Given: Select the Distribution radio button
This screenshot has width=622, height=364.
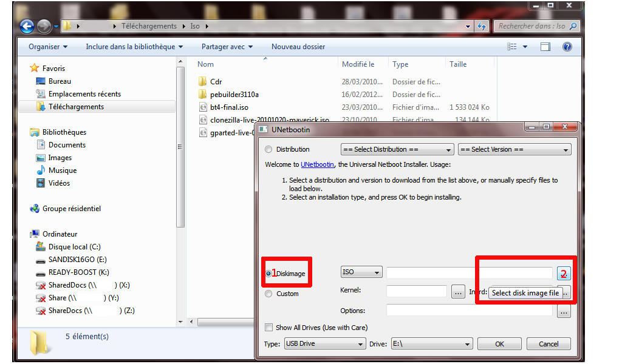Looking at the screenshot, I should coord(269,149).
